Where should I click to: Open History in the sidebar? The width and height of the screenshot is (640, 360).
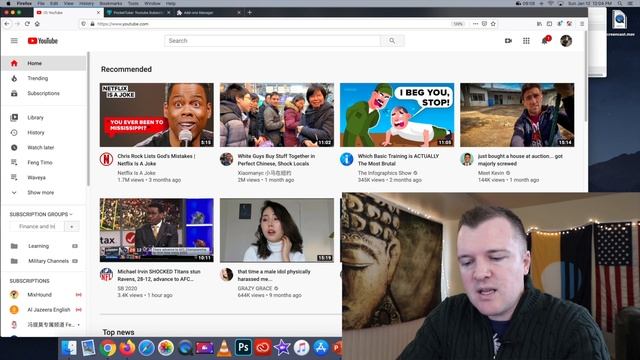click(44, 133)
